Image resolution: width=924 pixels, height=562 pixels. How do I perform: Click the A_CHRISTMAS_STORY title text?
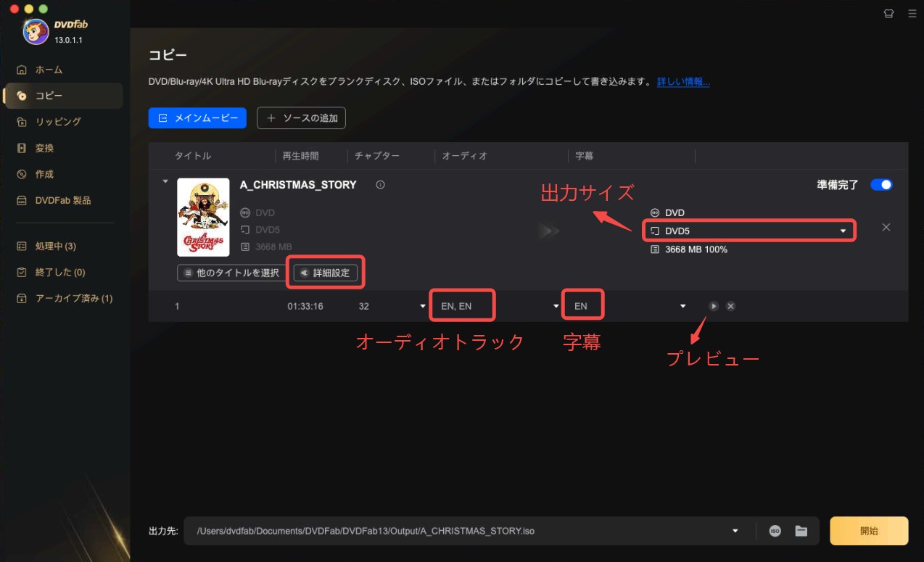coord(298,185)
